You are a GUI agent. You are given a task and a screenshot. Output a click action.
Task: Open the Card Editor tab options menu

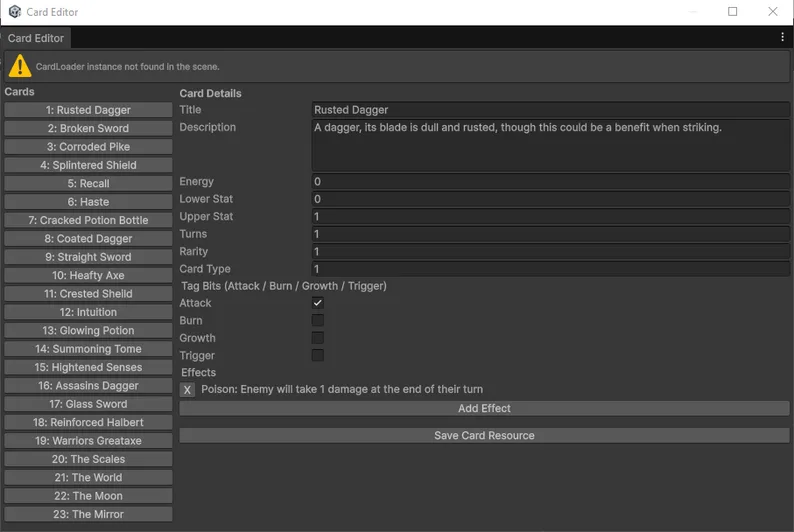click(782, 37)
